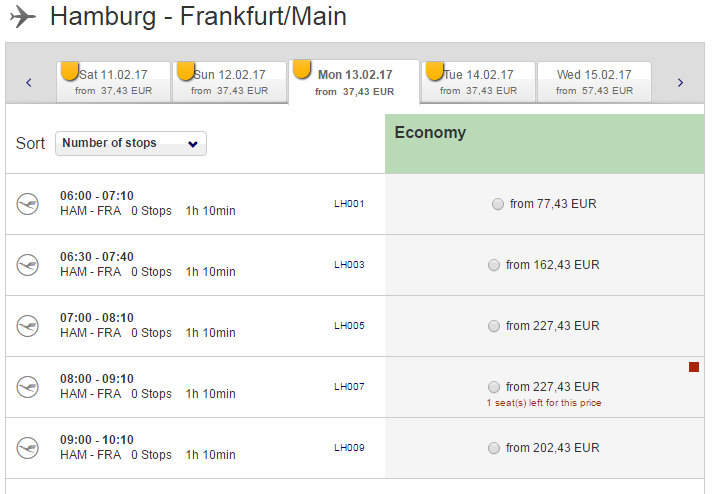This screenshot has width=723, height=494.
Task: Click the red square marker next to LH007
Action: (x=694, y=367)
